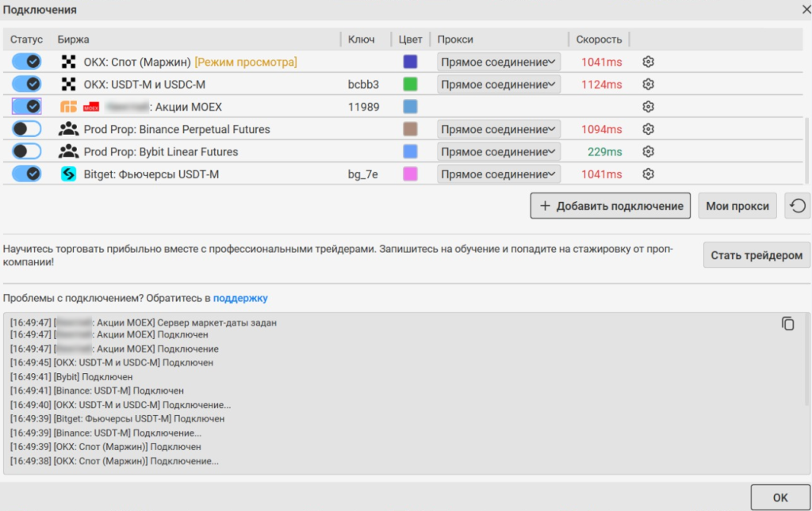The height and width of the screenshot is (511, 812).
Task: Sort by Скорость column header
Action: click(599, 39)
